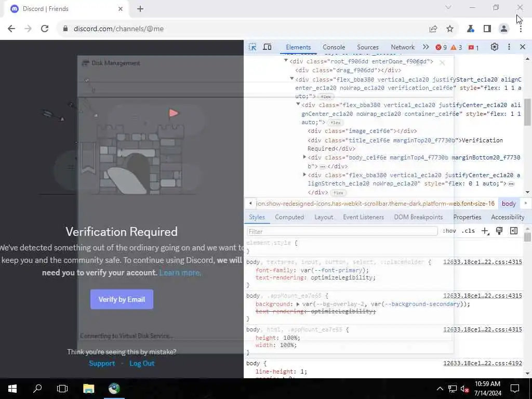
Task: Toggle computed styles sidebar icon
Action: (514, 231)
